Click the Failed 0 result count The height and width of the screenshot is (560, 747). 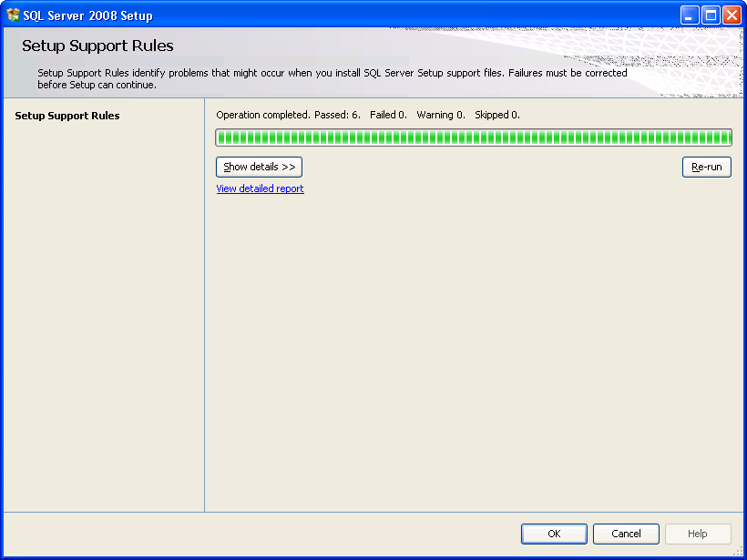(x=389, y=115)
